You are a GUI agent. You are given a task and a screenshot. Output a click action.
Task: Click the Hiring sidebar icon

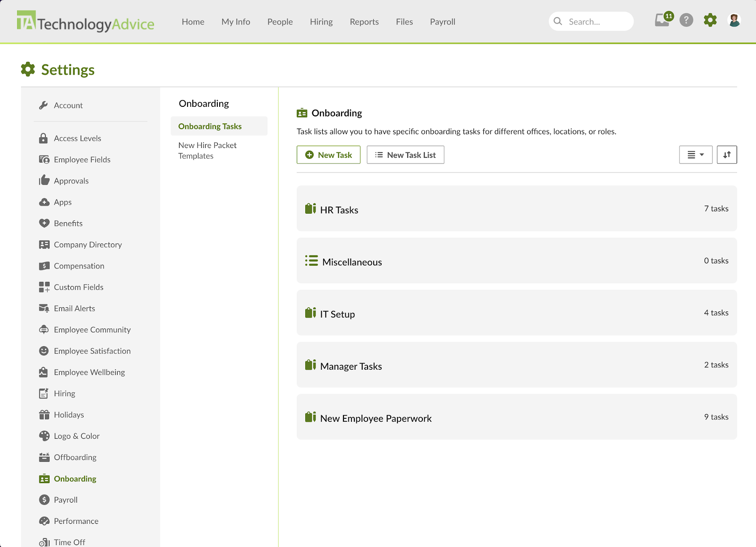(43, 393)
